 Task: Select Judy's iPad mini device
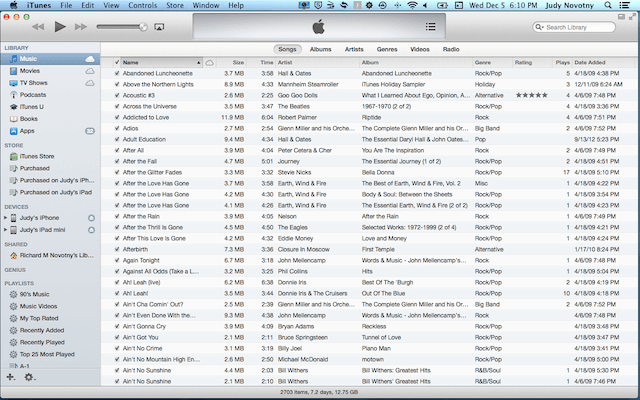(50, 230)
